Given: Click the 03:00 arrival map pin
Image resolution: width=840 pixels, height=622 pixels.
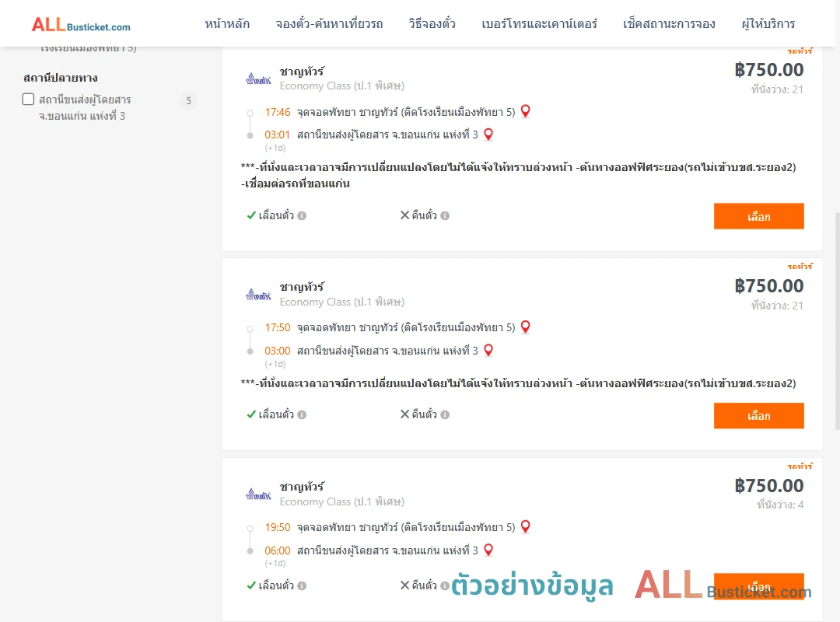Looking at the screenshot, I should [x=488, y=350].
